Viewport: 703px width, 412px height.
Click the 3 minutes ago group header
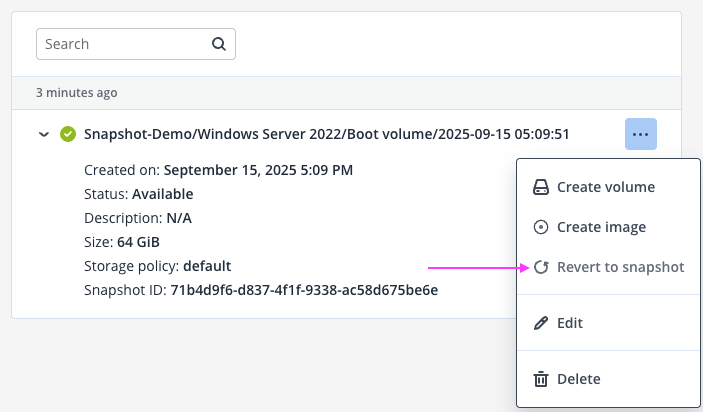tap(77, 93)
